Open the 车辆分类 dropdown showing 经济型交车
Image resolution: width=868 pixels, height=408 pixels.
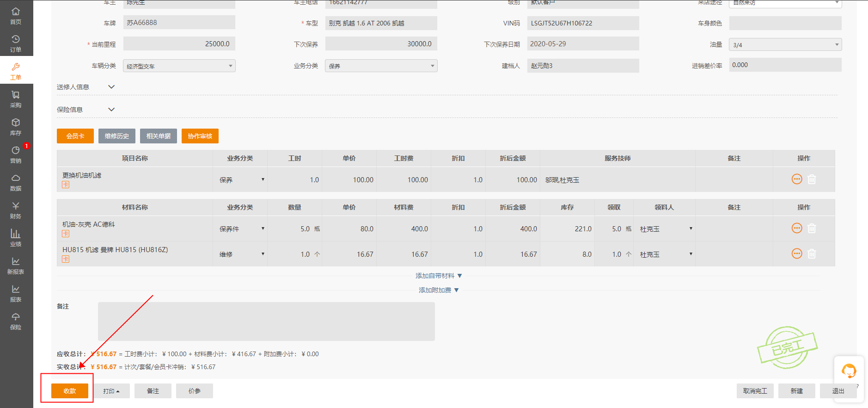(179, 66)
